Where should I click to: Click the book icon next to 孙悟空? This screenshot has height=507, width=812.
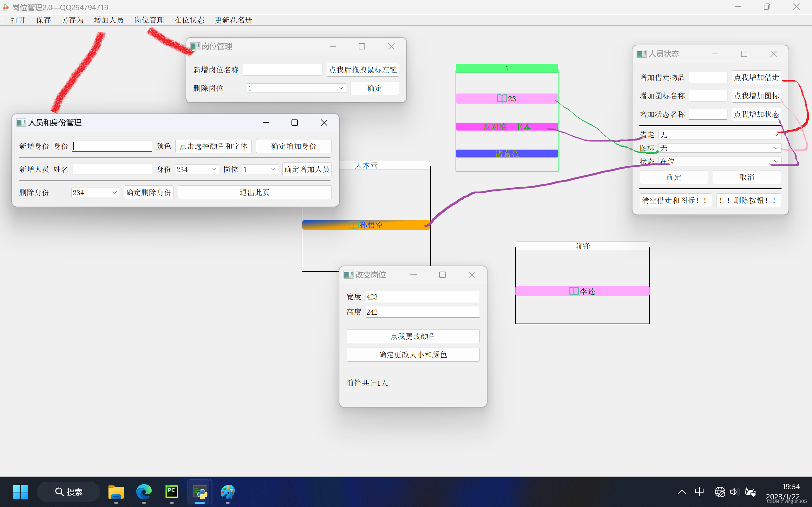(353, 225)
